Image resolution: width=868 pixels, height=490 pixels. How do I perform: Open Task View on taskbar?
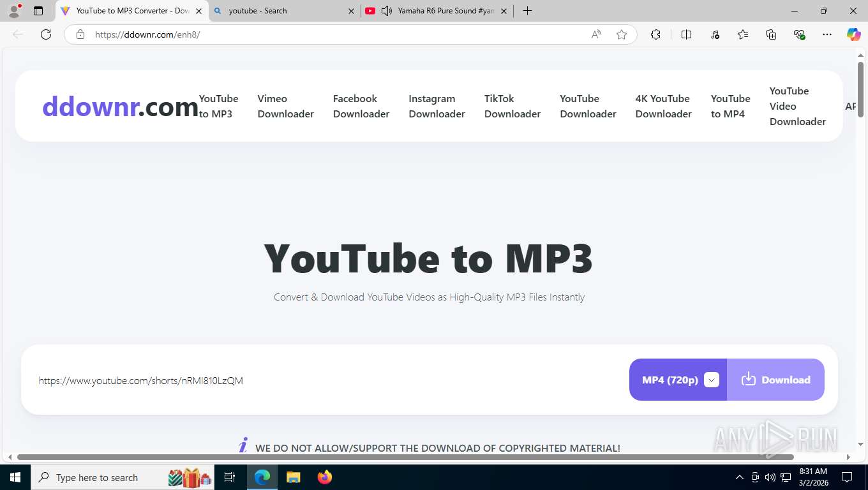[x=230, y=477]
